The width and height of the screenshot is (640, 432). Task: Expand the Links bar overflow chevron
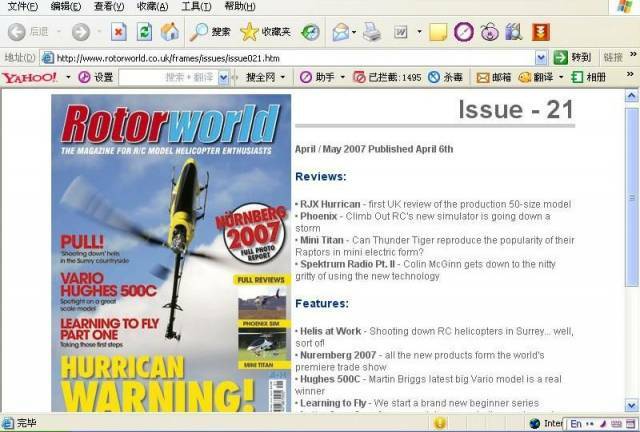coord(633,54)
